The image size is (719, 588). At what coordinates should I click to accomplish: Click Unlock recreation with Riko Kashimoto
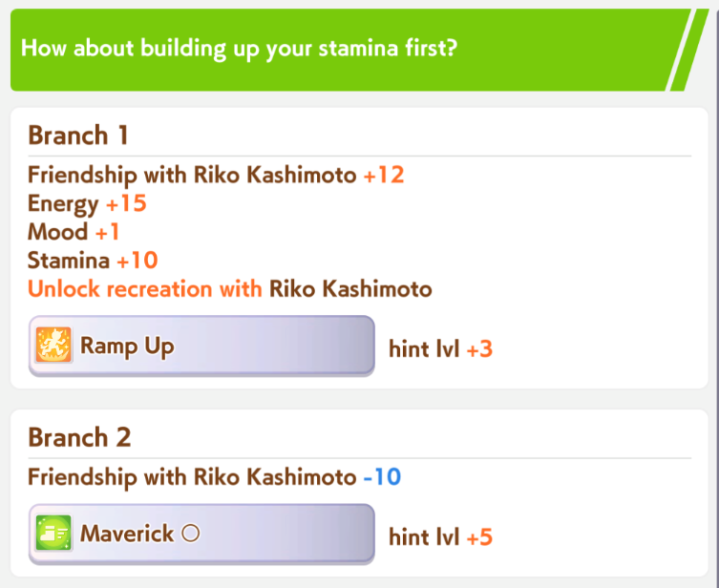230,288
